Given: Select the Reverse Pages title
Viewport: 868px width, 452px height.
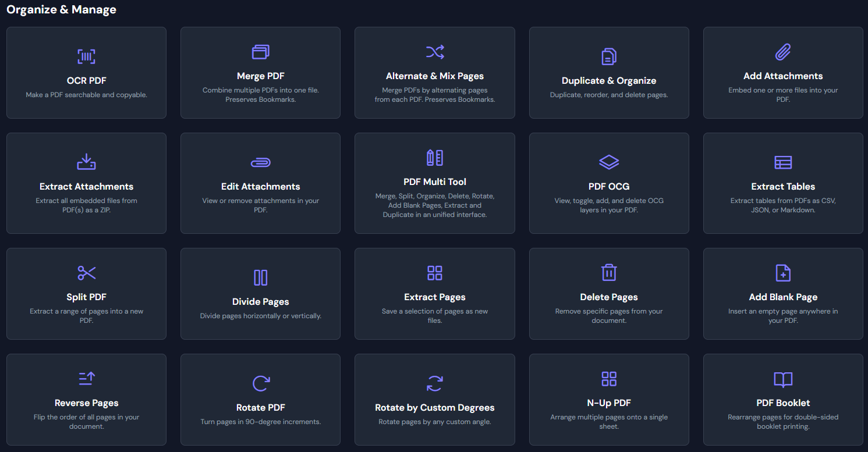Looking at the screenshot, I should click(86, 403).
